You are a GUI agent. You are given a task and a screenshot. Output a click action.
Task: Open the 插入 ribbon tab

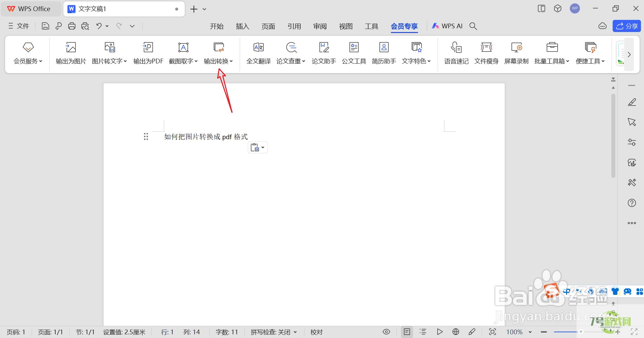point(242,26)
